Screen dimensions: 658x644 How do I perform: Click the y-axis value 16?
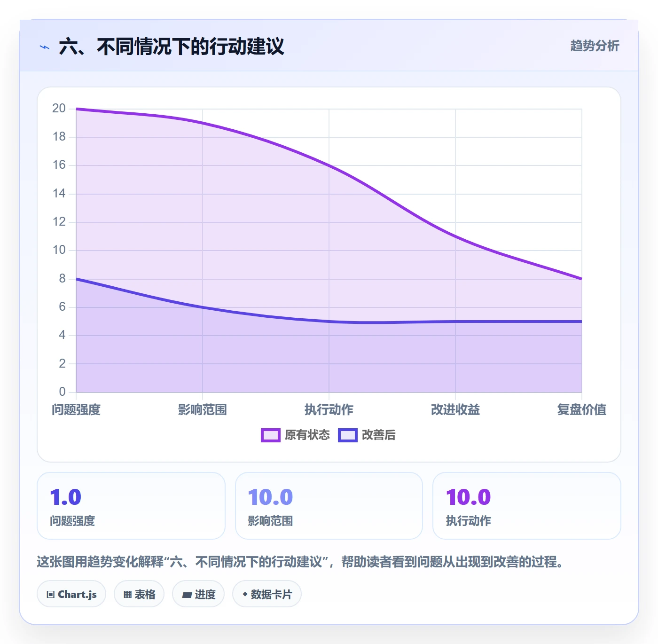click(x=59, y=165)
